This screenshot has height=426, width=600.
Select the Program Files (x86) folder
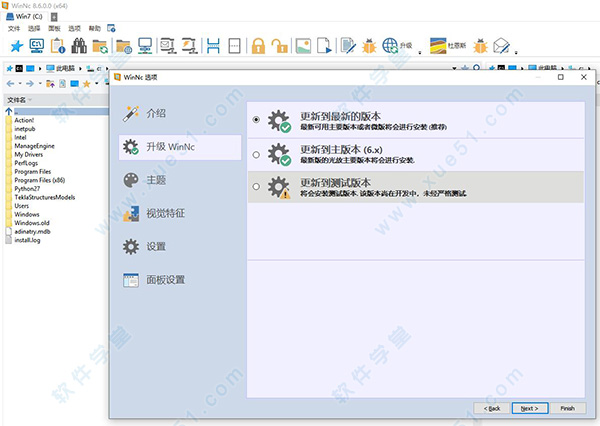(x=40, y=180)
